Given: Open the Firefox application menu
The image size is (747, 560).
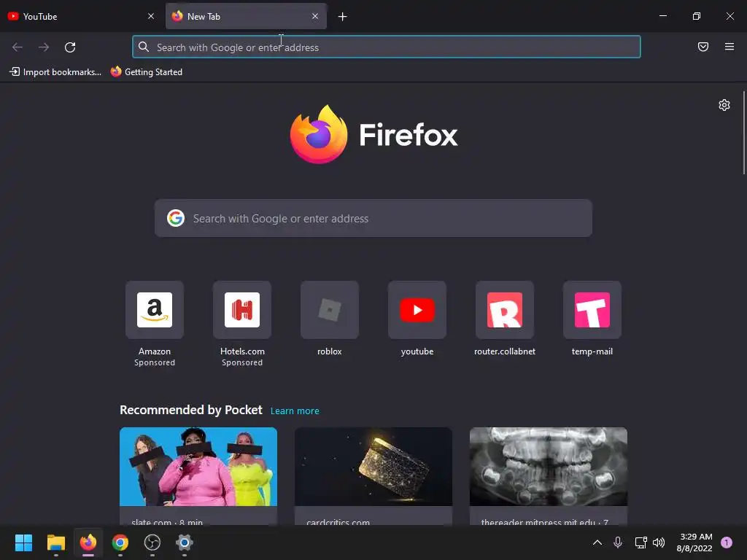Looking at the screenshot, I should (729, 47).
